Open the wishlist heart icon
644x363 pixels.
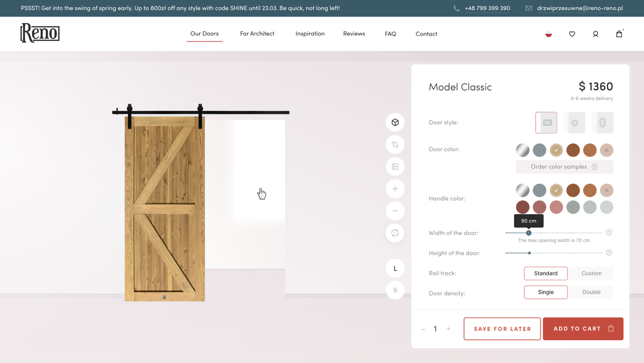572,34
